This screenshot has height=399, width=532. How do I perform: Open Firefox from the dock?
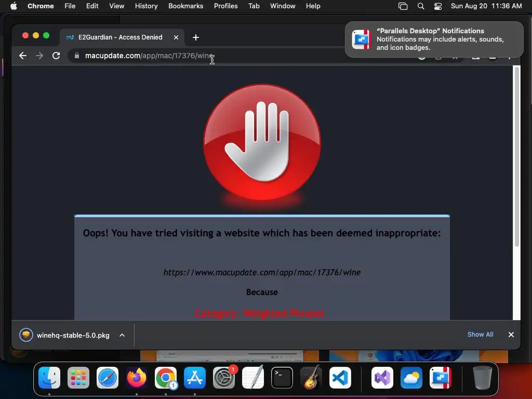point(137,378)
